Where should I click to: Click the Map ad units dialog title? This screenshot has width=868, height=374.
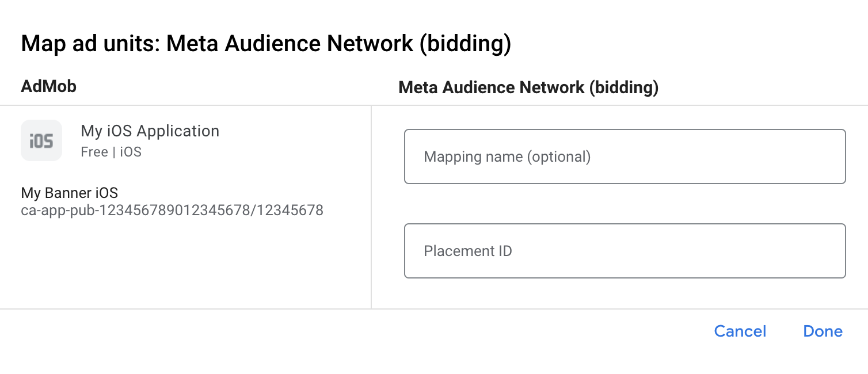pyautogui.click(x=267, y=43)
